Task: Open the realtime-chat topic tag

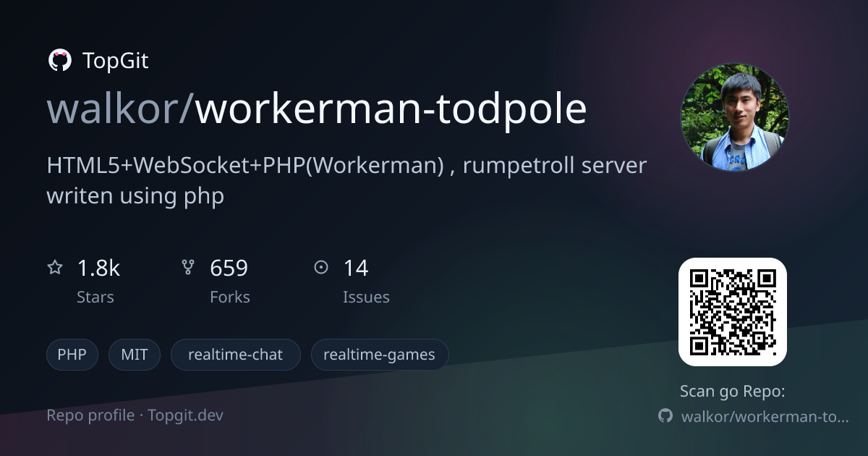Action: (235, 355)
